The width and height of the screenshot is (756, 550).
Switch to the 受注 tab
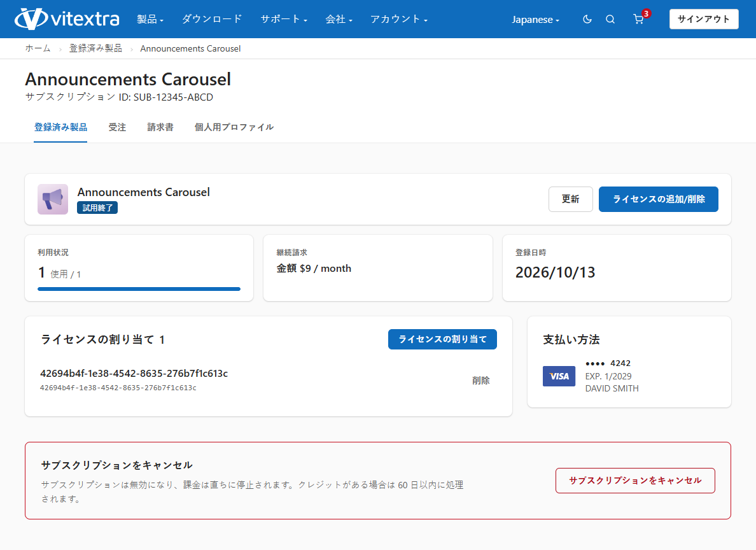(117, 127)
